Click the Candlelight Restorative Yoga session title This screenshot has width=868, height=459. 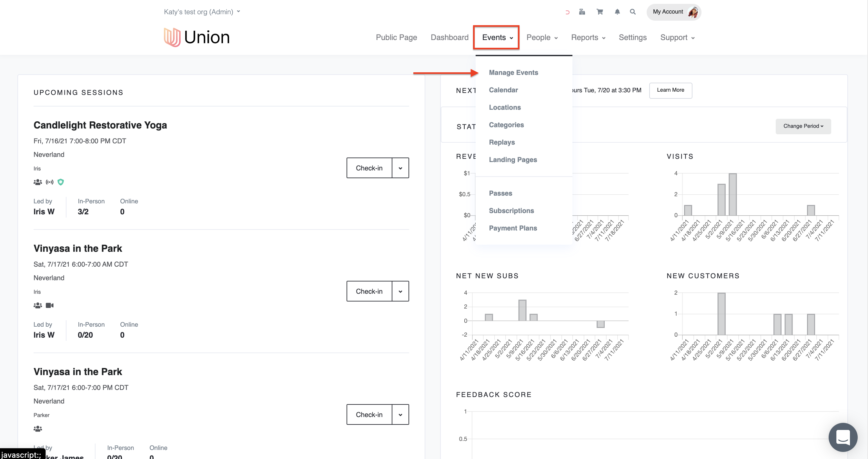(100, 125)
